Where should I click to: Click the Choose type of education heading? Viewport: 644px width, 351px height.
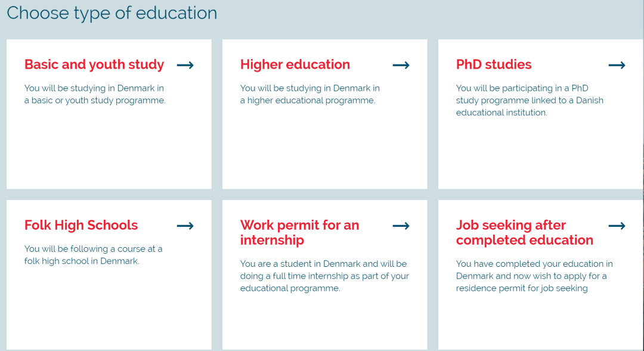[x=112, y=13]
